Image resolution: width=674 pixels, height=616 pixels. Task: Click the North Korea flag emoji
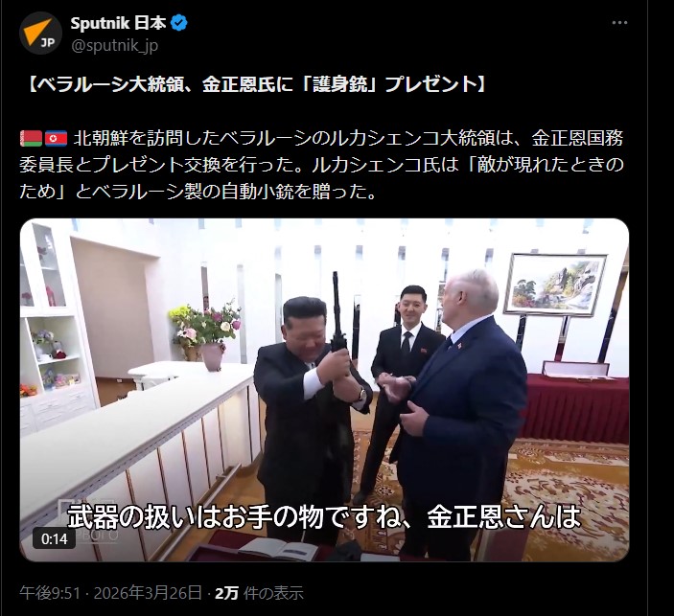56,138
